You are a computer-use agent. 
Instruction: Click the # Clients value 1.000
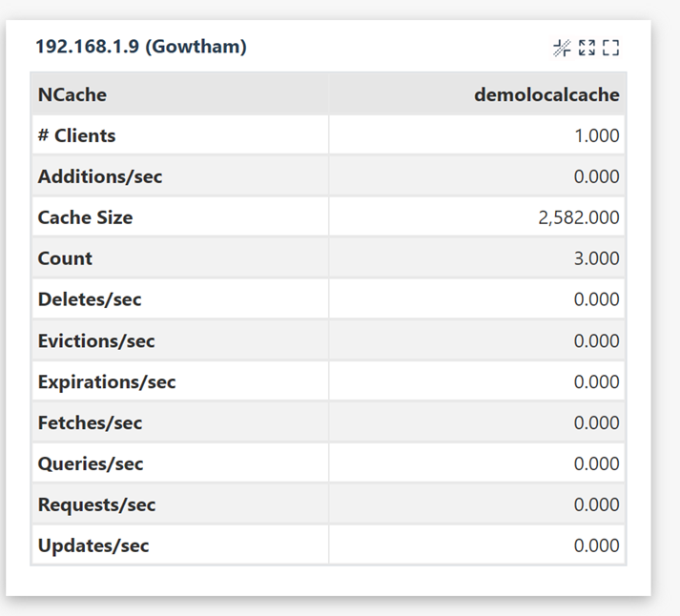[597, 135]
